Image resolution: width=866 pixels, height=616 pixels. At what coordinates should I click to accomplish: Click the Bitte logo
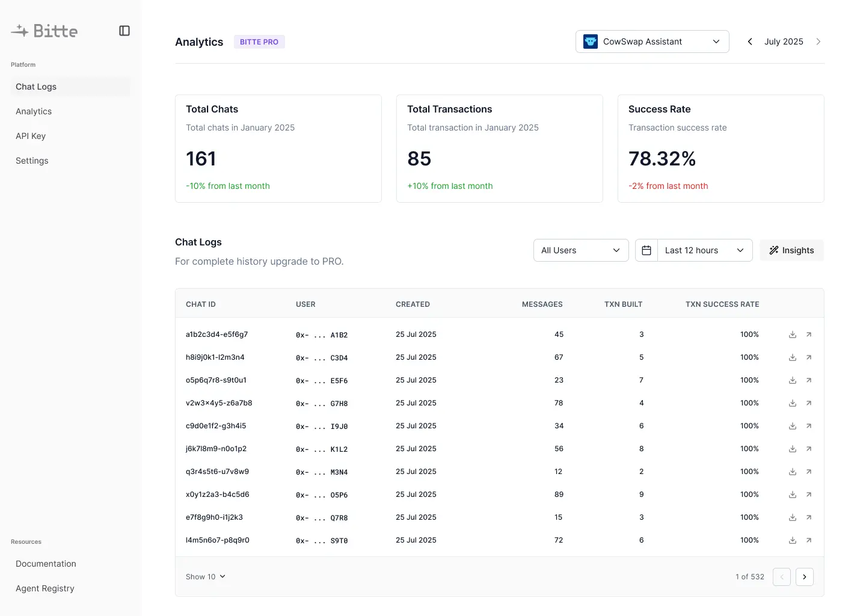[45, 31]
